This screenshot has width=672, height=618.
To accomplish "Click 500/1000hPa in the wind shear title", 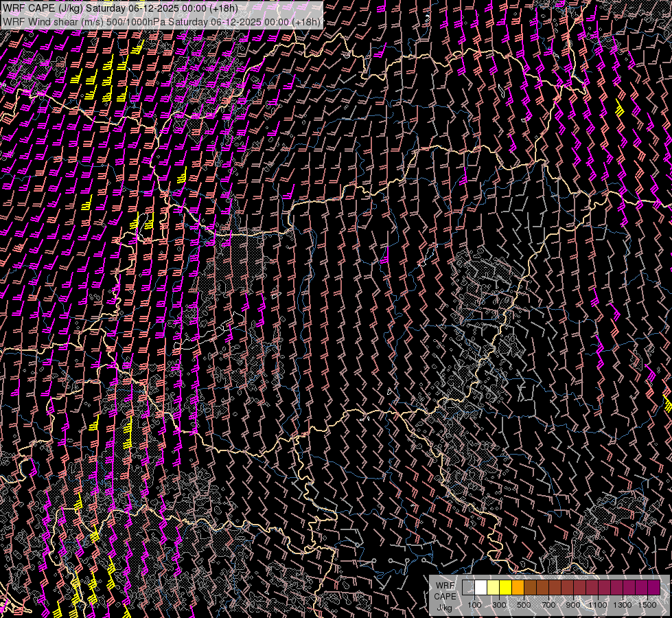I will click(135, 21).
